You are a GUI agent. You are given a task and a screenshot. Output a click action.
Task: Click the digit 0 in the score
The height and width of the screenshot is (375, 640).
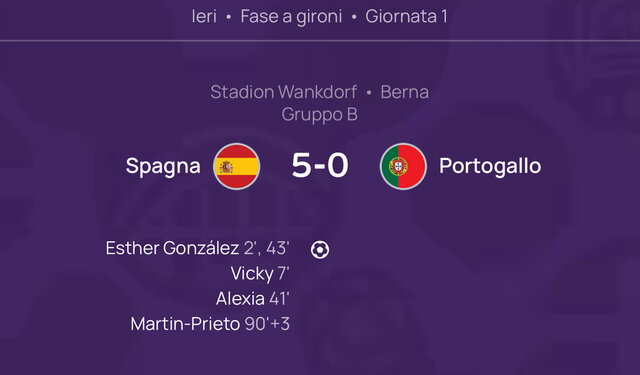pos(338,165)
